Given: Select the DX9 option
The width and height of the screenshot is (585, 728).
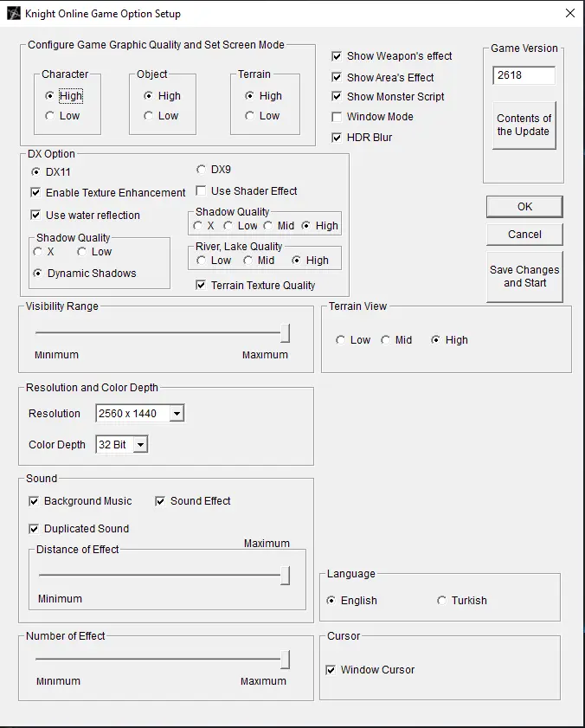Looking at the screenshot, I should (201, 170).
